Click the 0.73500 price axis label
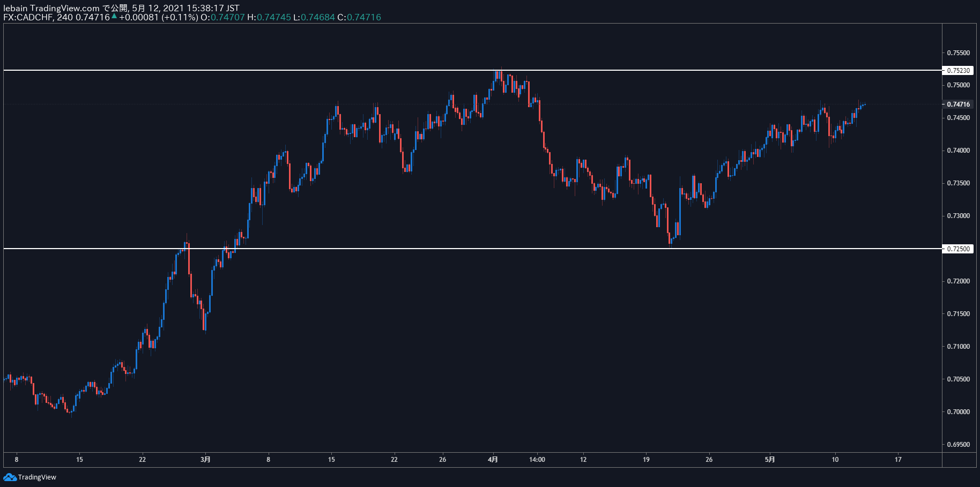The image size is (980, 487). 958,183
